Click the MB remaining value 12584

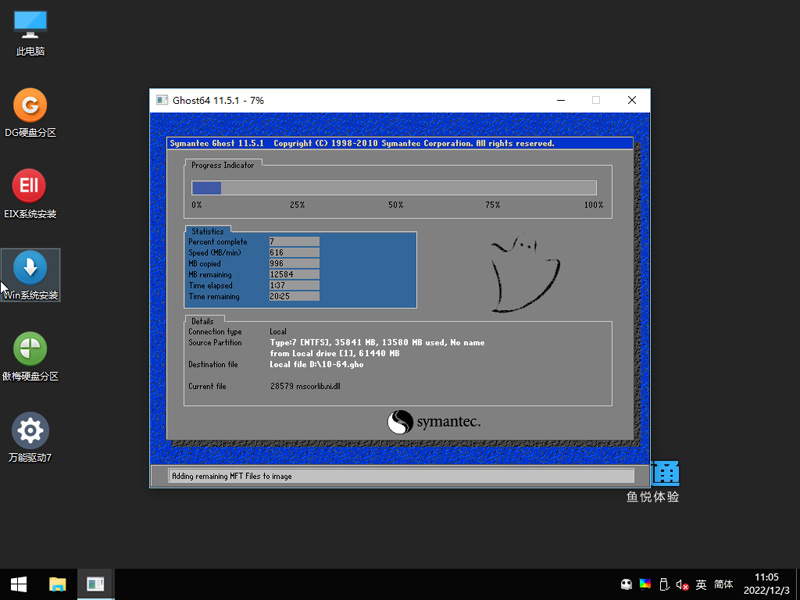coord(294,274)
